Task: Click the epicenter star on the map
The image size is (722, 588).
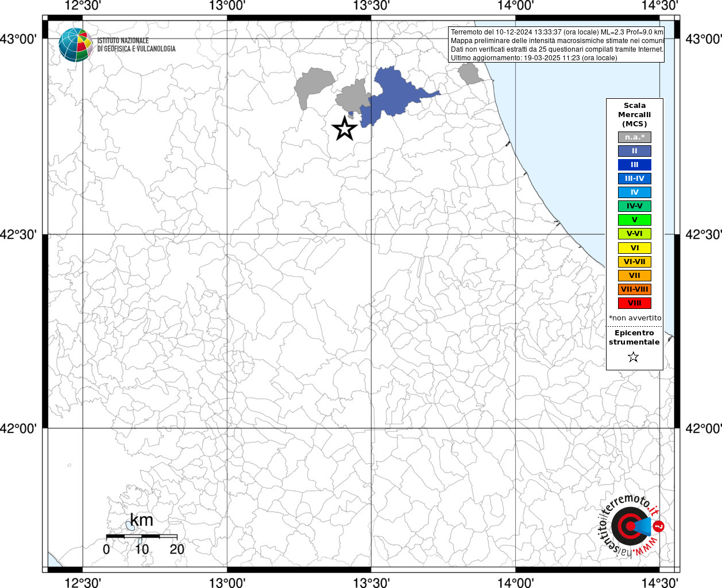Action: 345,128
